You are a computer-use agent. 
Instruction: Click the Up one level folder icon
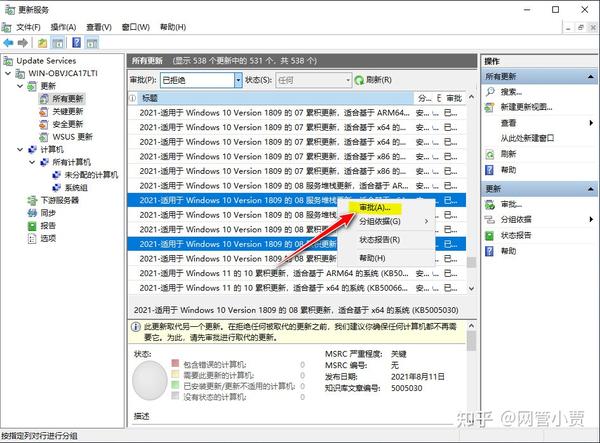pos(42,43)
